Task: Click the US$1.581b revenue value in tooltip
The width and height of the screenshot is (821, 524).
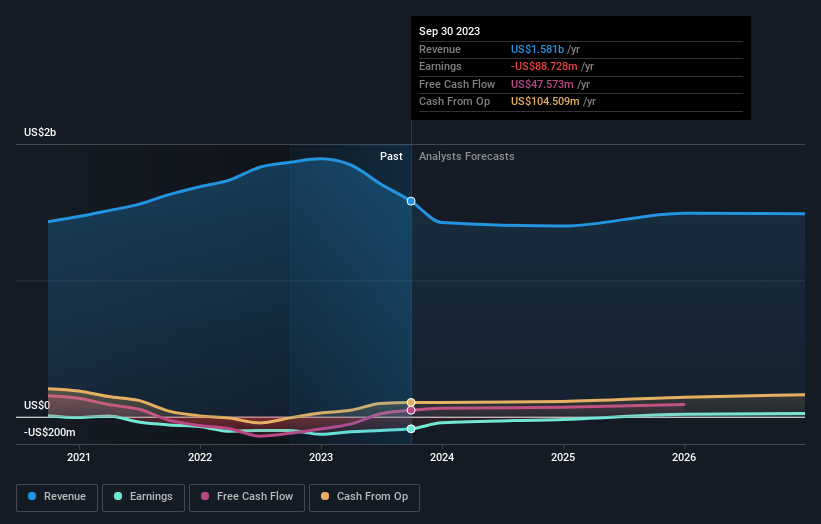Action: tap(537, 49)
